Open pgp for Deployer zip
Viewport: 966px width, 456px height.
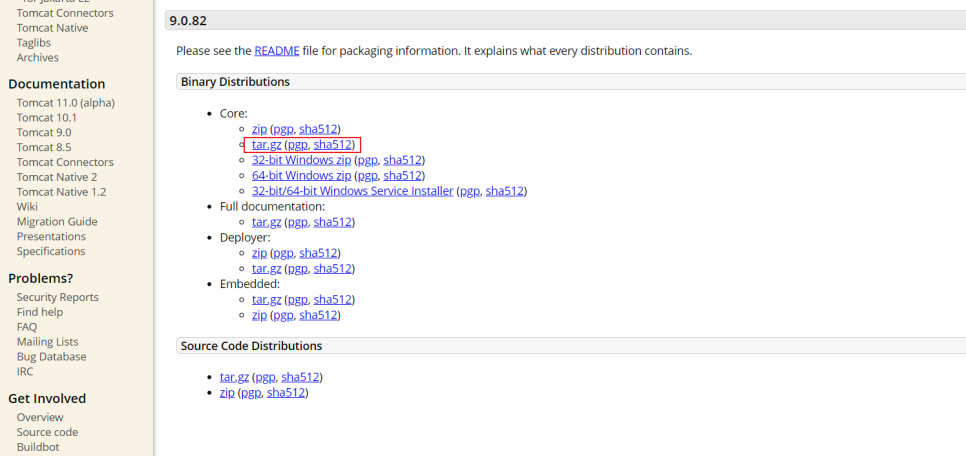[x=283, y=253]
